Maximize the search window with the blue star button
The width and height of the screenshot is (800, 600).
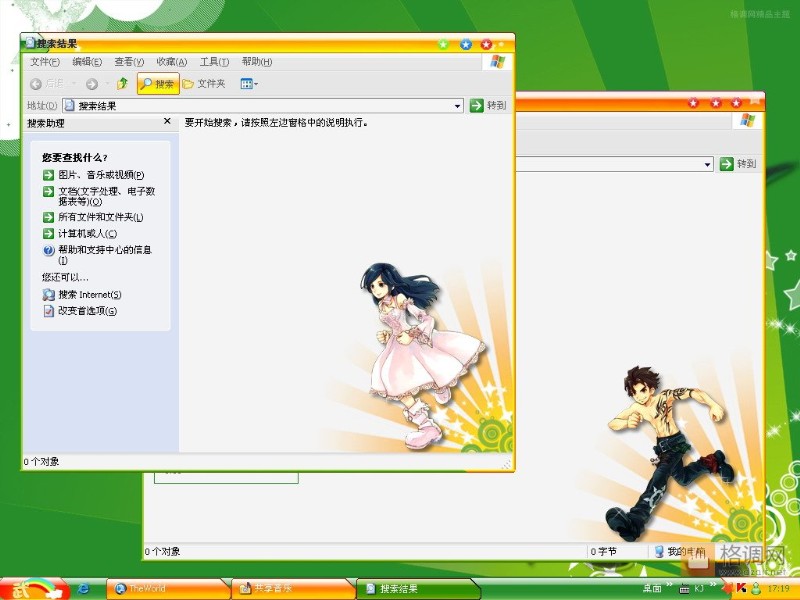pos(466,44)
